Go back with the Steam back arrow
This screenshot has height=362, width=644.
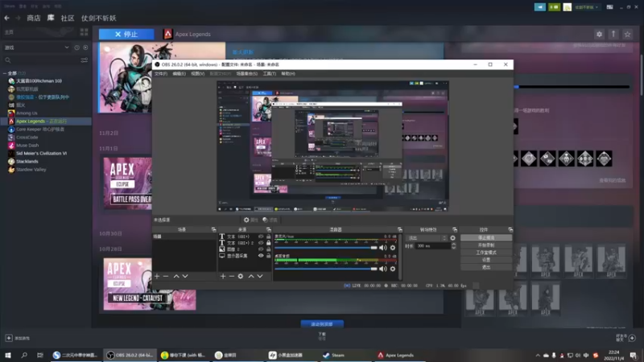pos(7,18)
